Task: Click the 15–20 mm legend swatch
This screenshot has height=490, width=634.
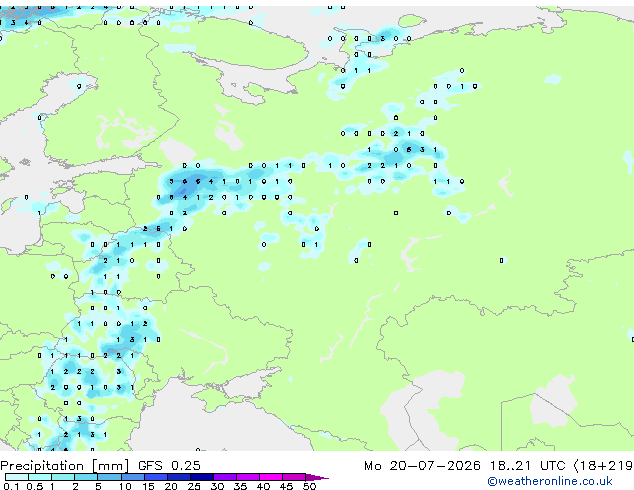Action: [156, 477]
